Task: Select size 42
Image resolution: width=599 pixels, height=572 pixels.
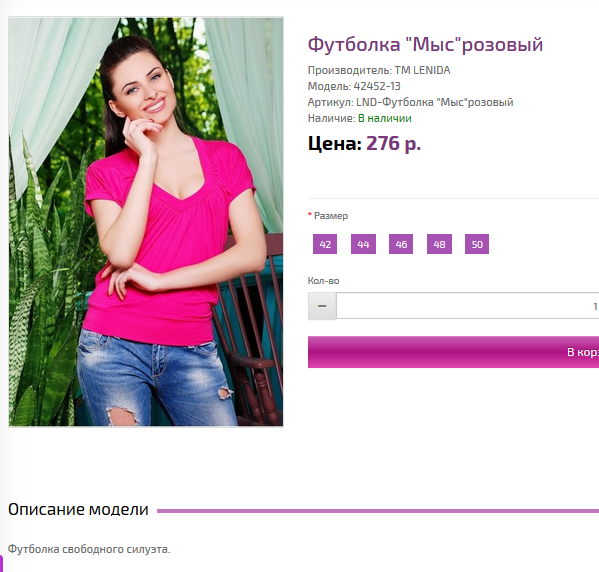Action: pyautogui.click(x=325, y=244)
